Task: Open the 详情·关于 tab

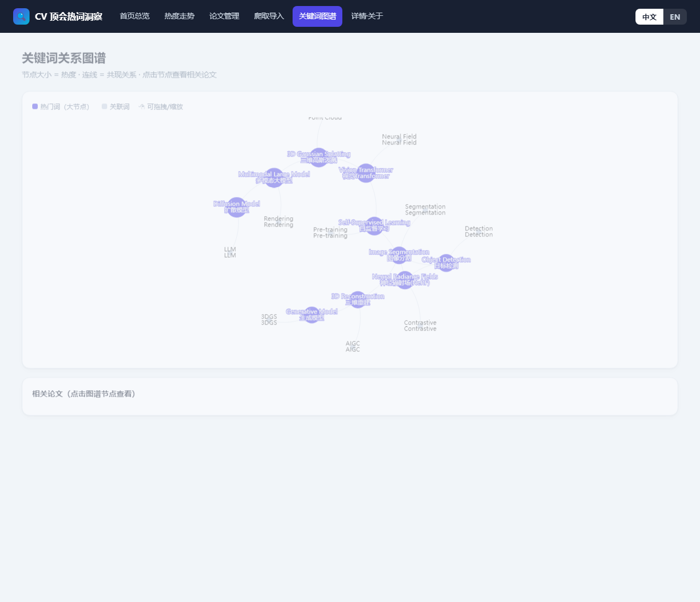Action: point(367,16)
